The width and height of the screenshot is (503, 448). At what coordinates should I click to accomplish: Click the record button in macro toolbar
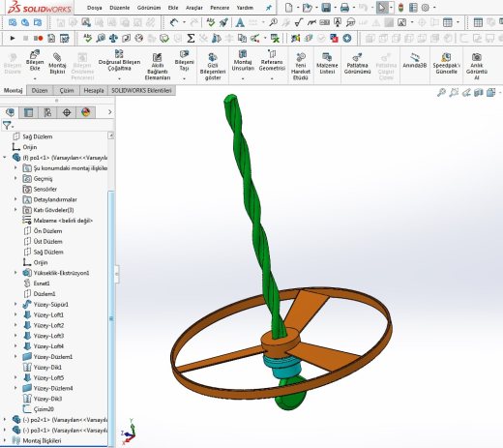[39, 39]
